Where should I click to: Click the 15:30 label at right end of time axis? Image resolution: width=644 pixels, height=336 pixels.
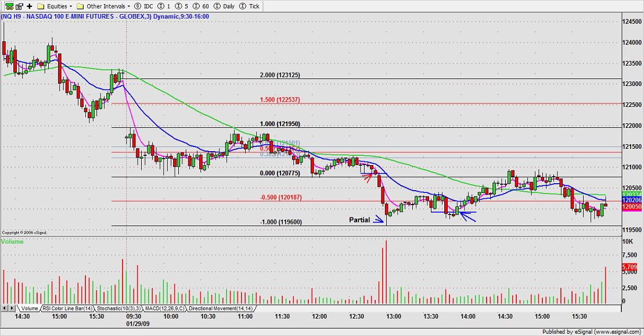point(579,317)
